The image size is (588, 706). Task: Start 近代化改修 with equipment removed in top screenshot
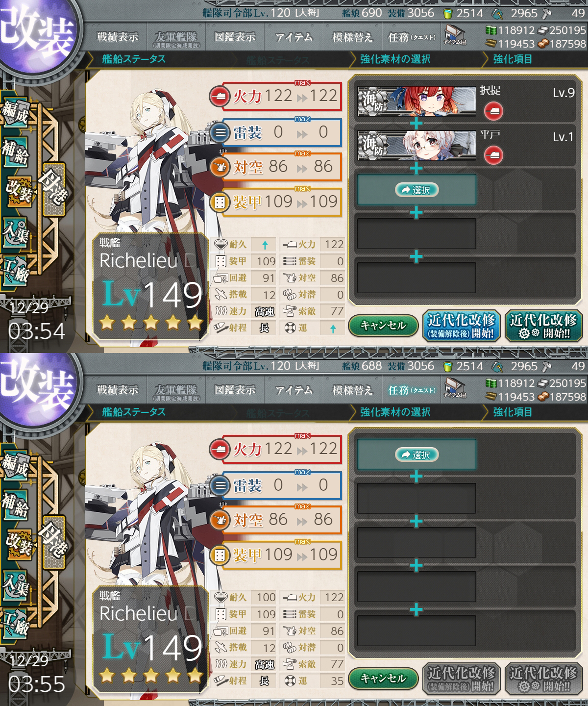pos(461,326)
